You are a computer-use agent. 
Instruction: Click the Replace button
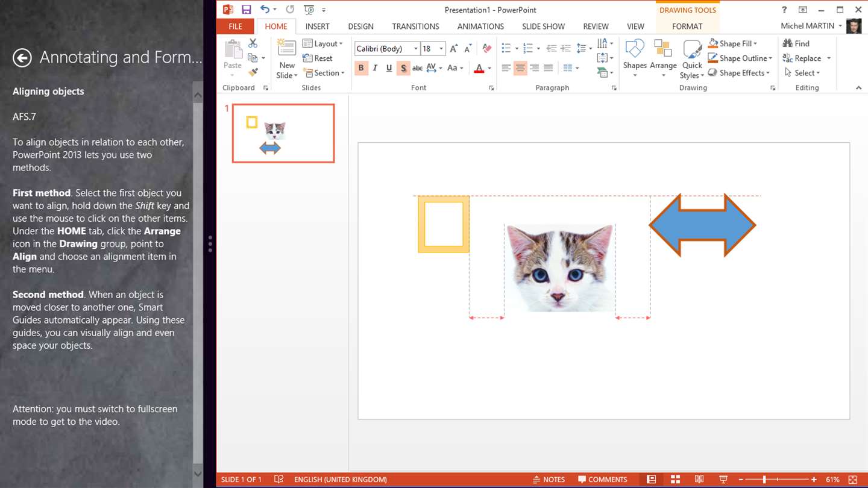[x=802, y=58]
